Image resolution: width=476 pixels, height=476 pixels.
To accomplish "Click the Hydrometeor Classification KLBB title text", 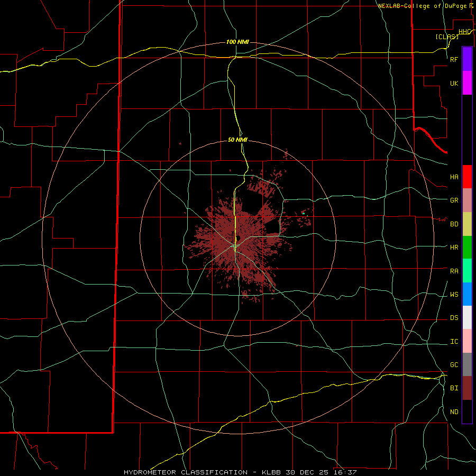I will [x=240, y=472].
